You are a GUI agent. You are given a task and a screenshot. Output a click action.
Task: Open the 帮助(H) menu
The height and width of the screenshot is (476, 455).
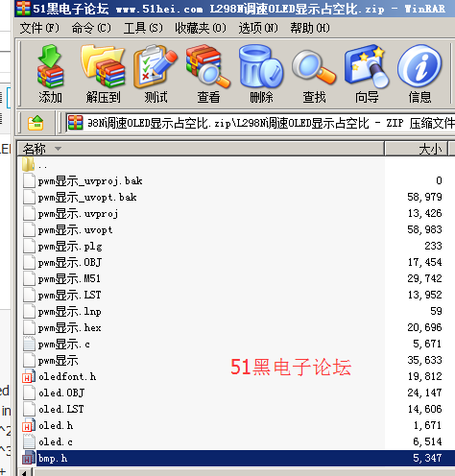point(310,28)
